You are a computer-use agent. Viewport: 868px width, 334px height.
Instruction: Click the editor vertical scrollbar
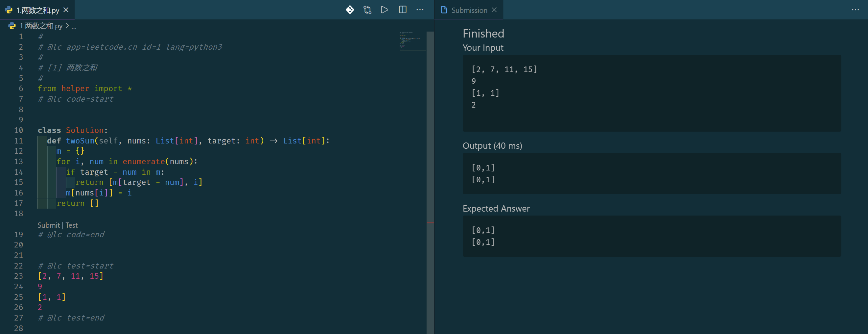pyautogui.click(x=430, y=182)
